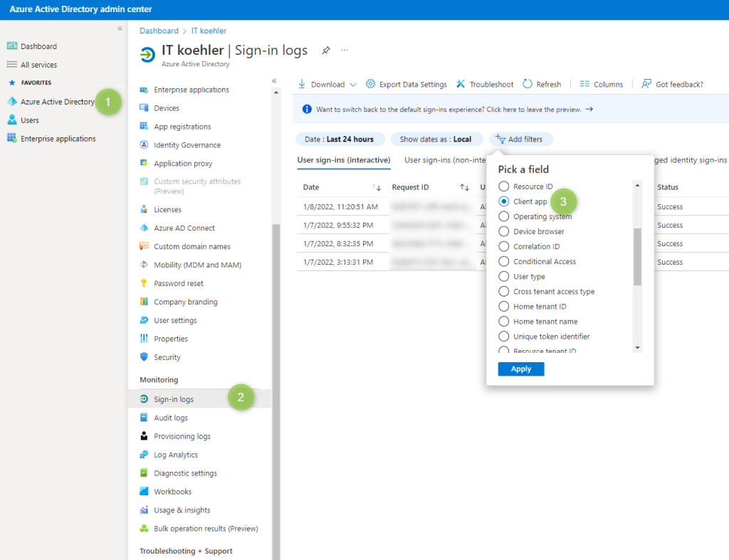Change the Date Last 24 hours filter
The width and height of the screenshot is (729, 560).
340,139
